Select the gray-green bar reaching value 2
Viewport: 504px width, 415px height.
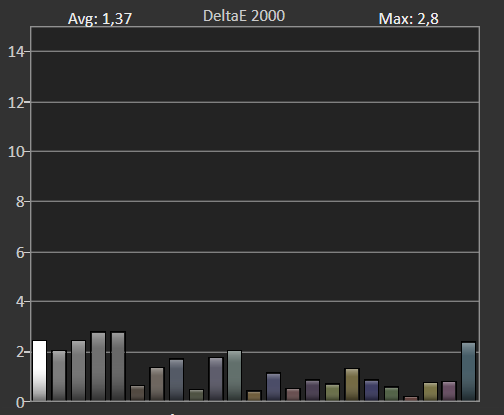pyautogui.click(x=234, y=375)
